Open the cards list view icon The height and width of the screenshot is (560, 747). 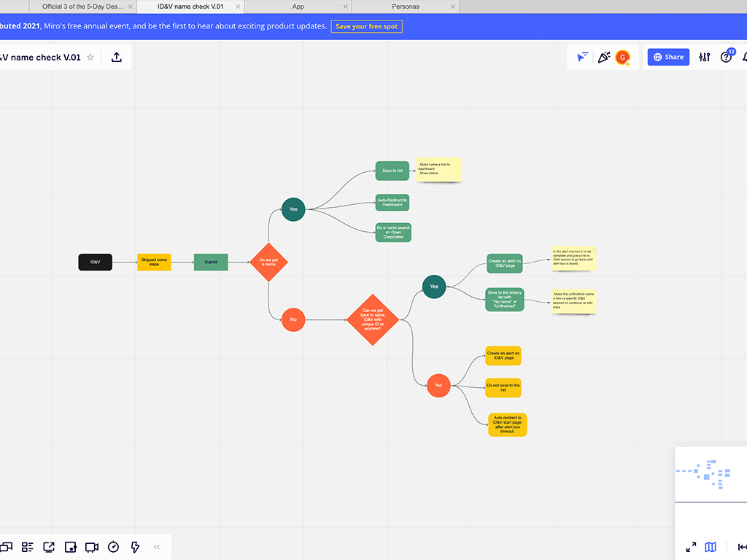[28, 547]
